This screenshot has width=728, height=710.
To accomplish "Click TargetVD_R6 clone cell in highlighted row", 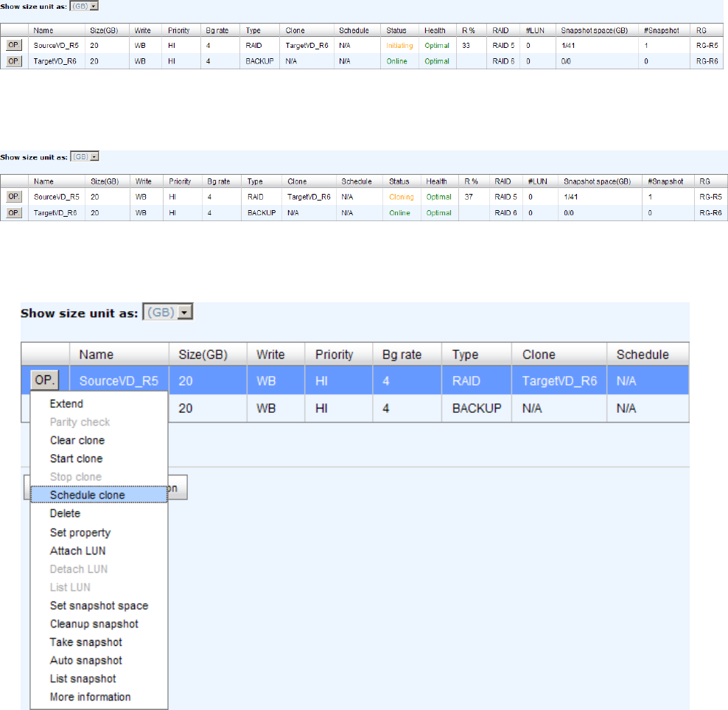I will pyautogui.click(x=559, y=380).
